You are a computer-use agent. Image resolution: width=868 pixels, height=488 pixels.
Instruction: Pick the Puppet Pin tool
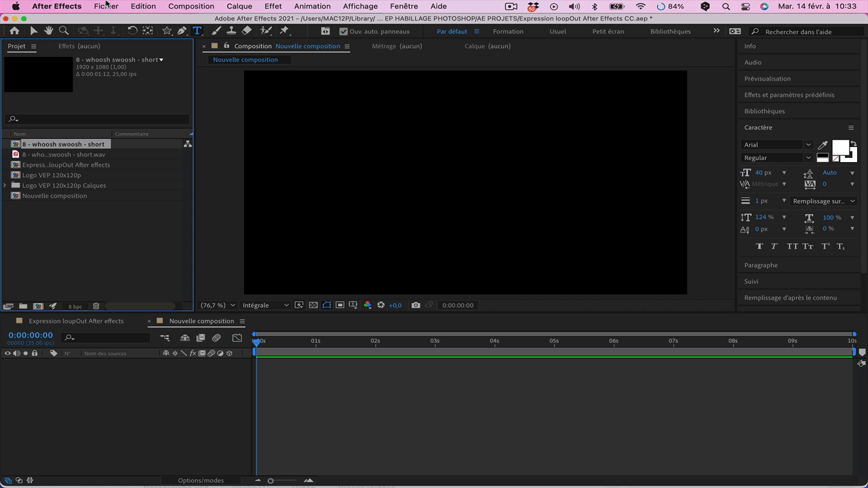click(283, 31)
